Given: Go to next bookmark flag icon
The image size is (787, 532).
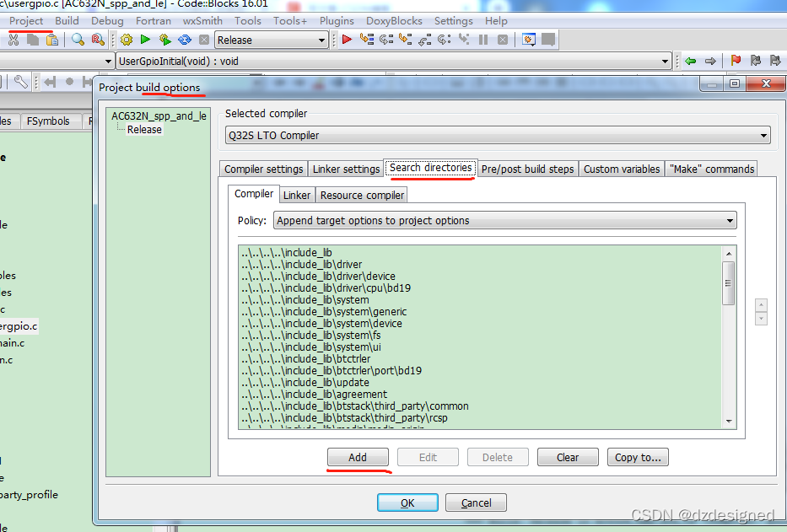Looking at the screenshot, I should [x=775, y=61].
